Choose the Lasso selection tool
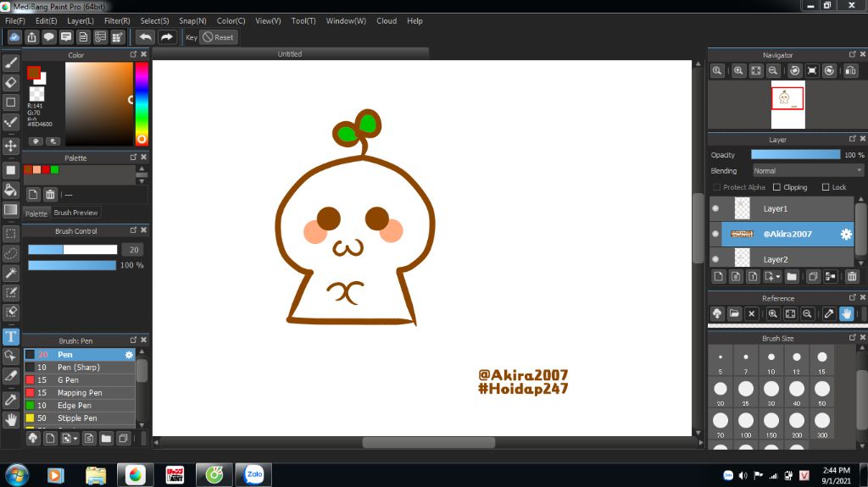868x487 pixels. [10, 253]
